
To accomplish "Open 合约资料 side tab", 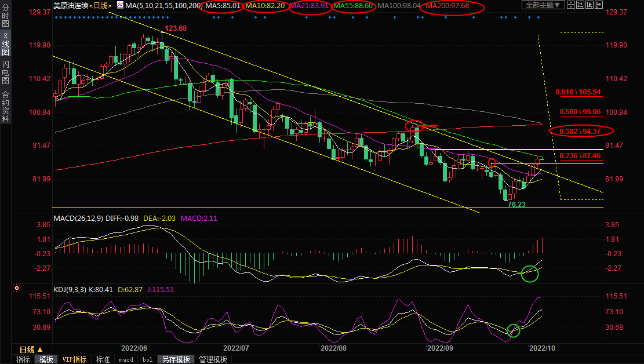I will click(5, 107).
